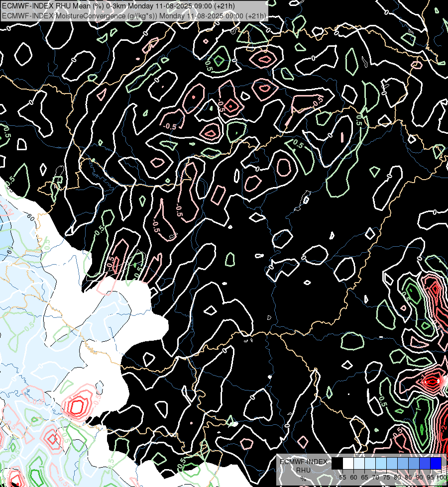The image size is (448, 487).
Task: Select the 95-100 deep blue legend swatch
Action: coord(436,463)
